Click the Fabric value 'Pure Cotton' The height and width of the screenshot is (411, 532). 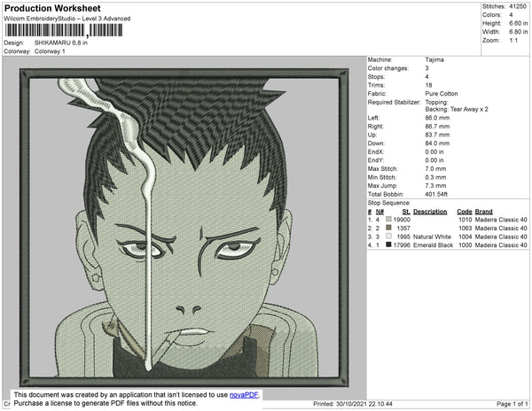[x=442, y=94]
